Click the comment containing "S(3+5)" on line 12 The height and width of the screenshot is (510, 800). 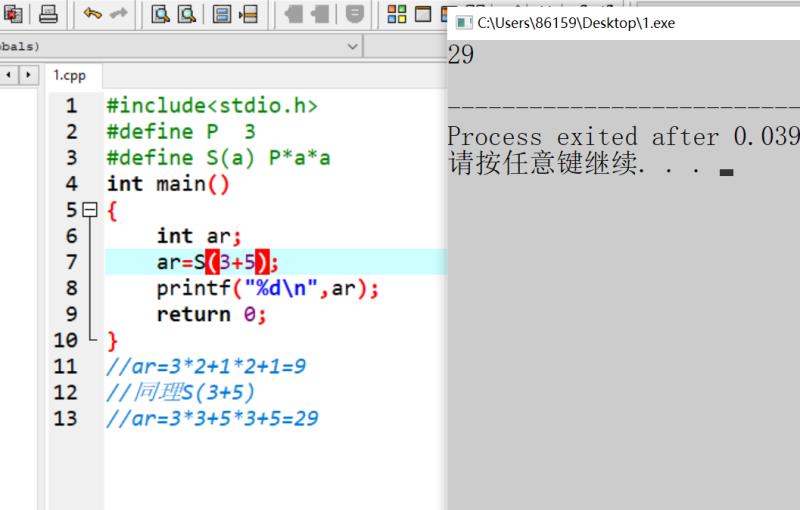[180, 392]
